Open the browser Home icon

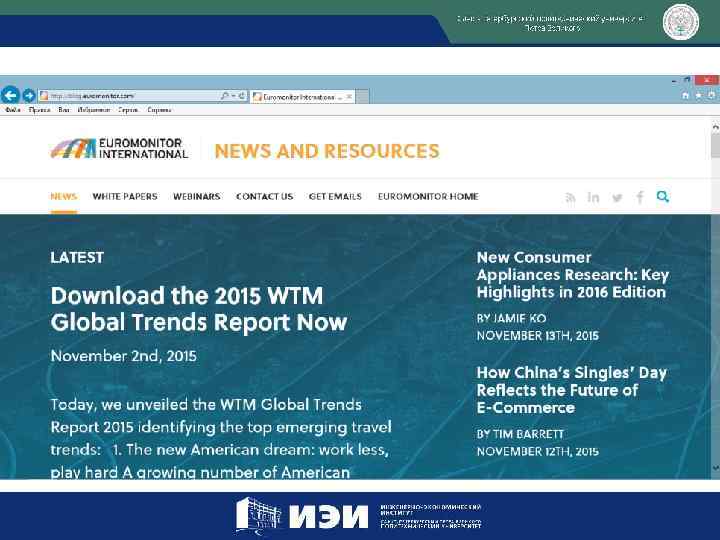tap(685, 96)
